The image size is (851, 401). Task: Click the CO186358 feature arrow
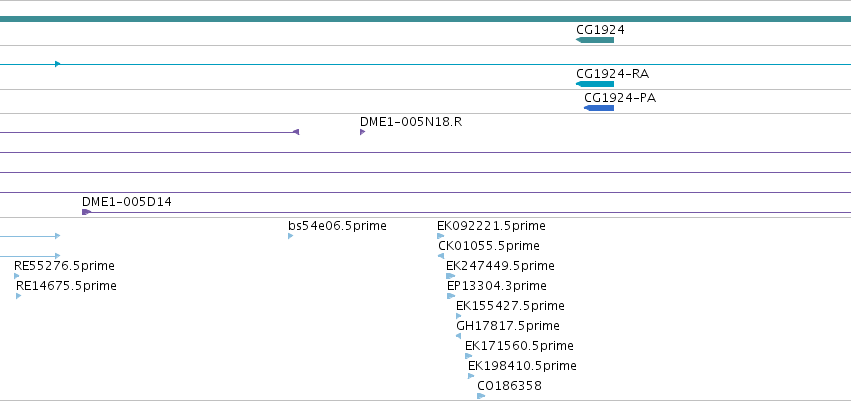pyautogui.click(x=481, y=396)
